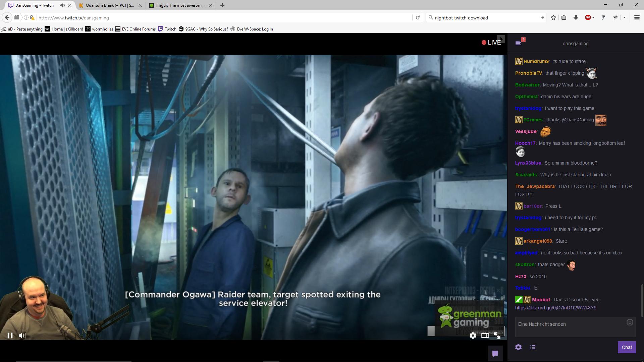Show site information for twitch.tv

(26, 18)
